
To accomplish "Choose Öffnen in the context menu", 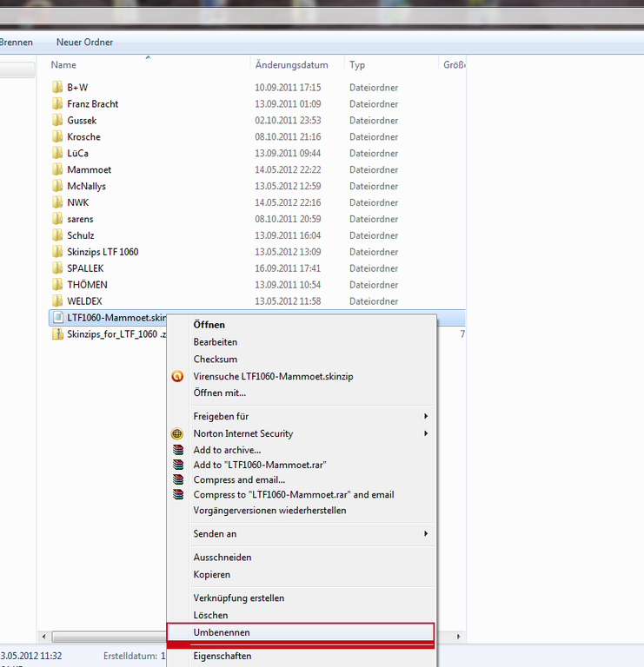I will click(209, 325).
